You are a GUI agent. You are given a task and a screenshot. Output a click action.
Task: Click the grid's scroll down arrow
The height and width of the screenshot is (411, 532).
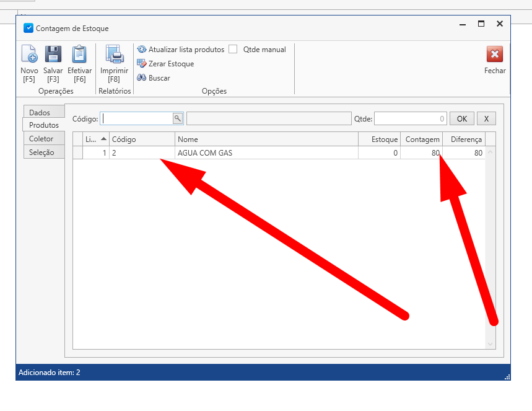tap(491, 344)
